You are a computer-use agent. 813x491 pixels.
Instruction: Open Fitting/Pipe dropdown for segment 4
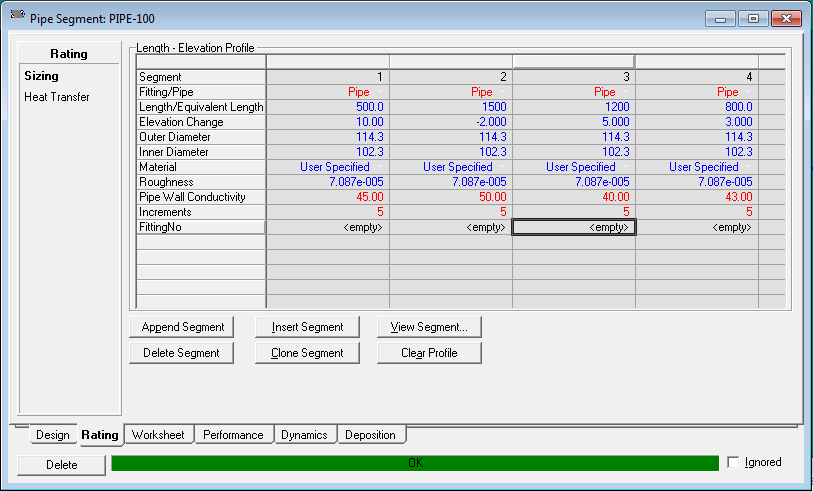[x=749, y=92]
